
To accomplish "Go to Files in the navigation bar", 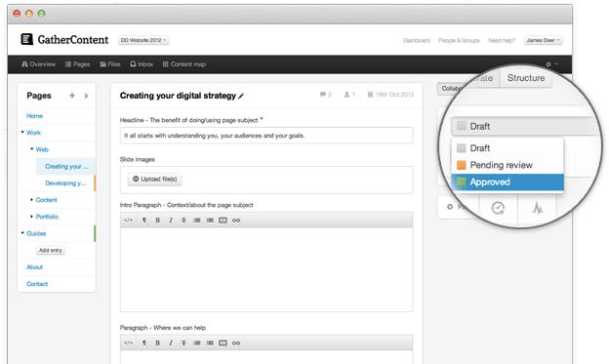I will [110, 64].
